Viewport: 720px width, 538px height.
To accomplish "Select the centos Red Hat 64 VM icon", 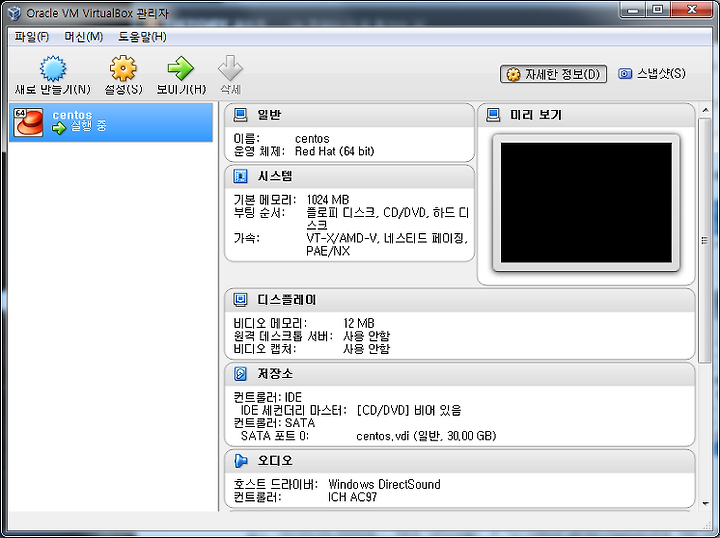I will (28, 122).
